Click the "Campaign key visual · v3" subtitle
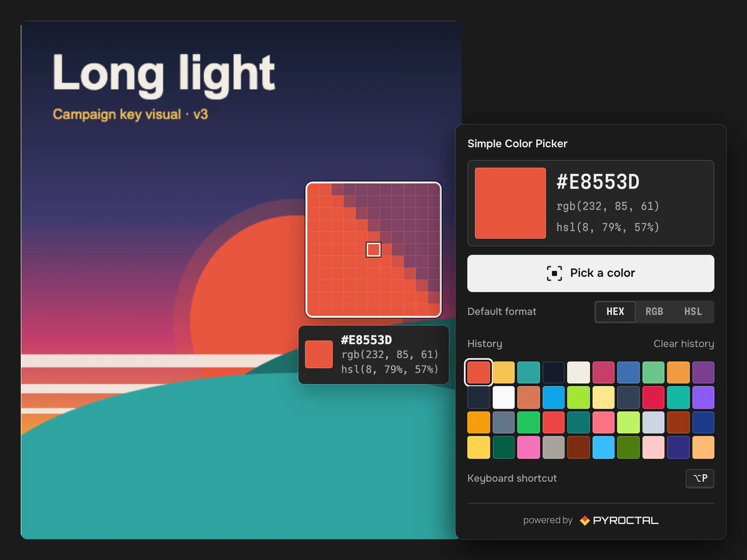This screenshot has width=747, height=560. click(130, 114)
